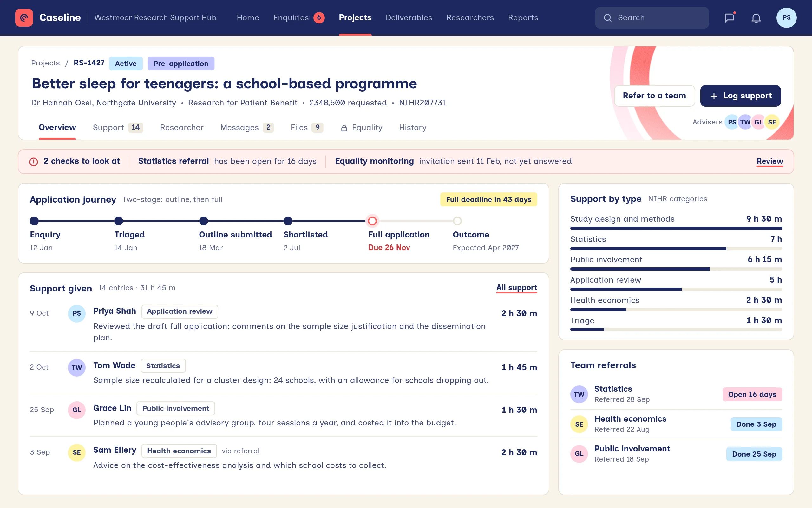The image size is (812, 508).
Task: Go to Home in top navigation
Action: 248,17
